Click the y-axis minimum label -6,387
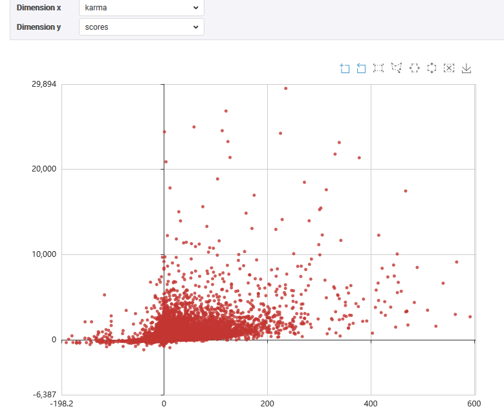Viewport: 504px width, 420px height. coord(45,395)
